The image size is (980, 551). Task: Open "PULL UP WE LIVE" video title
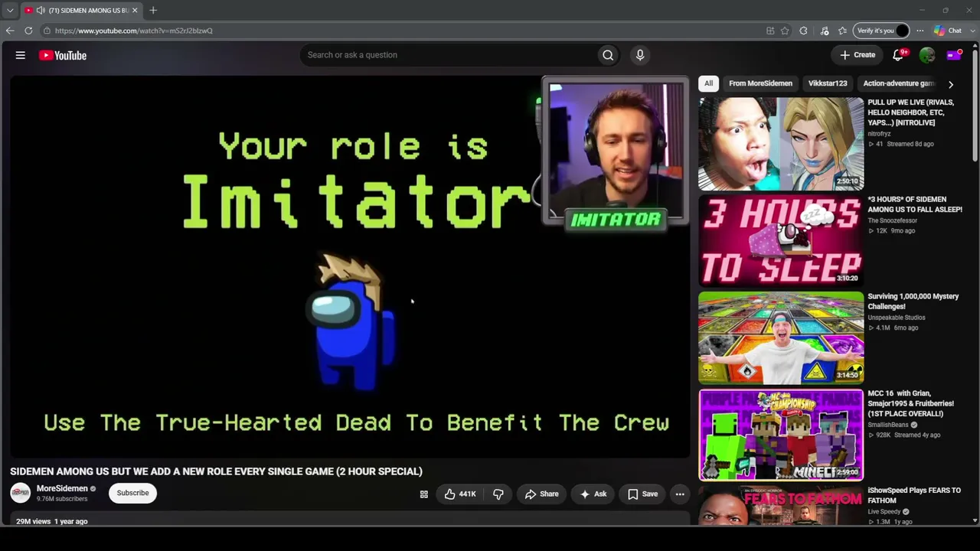pos(912,112)
